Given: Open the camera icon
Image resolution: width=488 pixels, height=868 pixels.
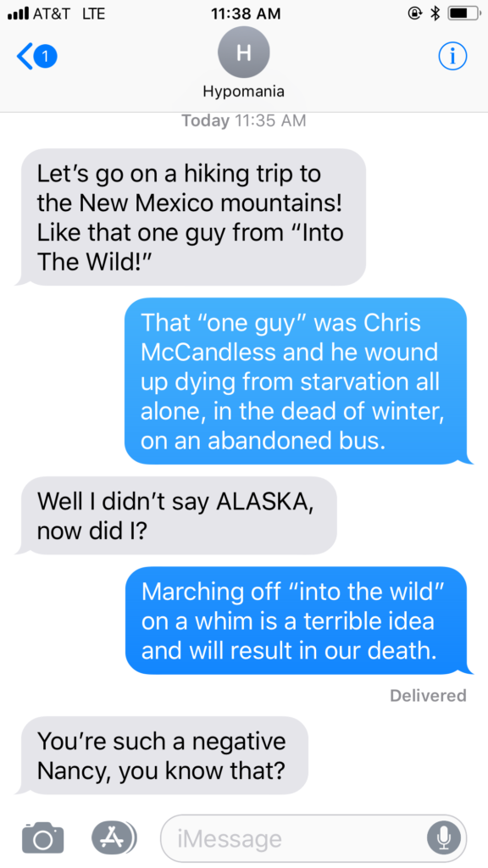Looking at the screenshot, I should point(42,837).
